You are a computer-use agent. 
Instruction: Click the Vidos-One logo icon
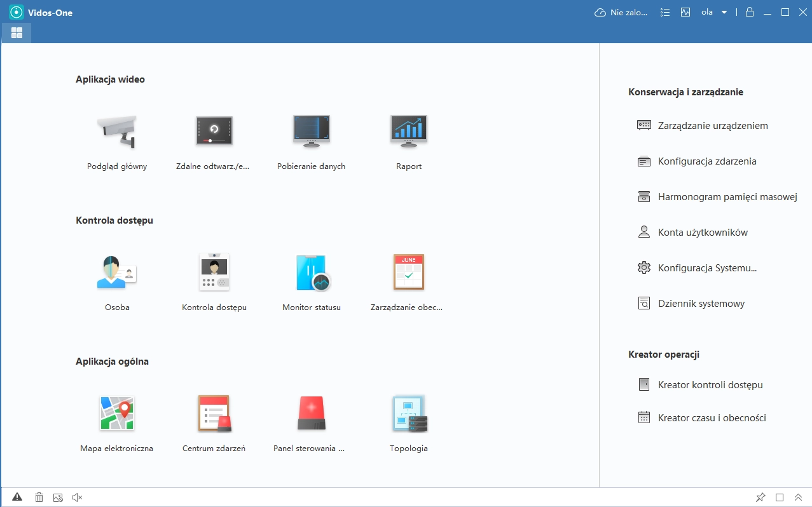(x=17, y=12)
